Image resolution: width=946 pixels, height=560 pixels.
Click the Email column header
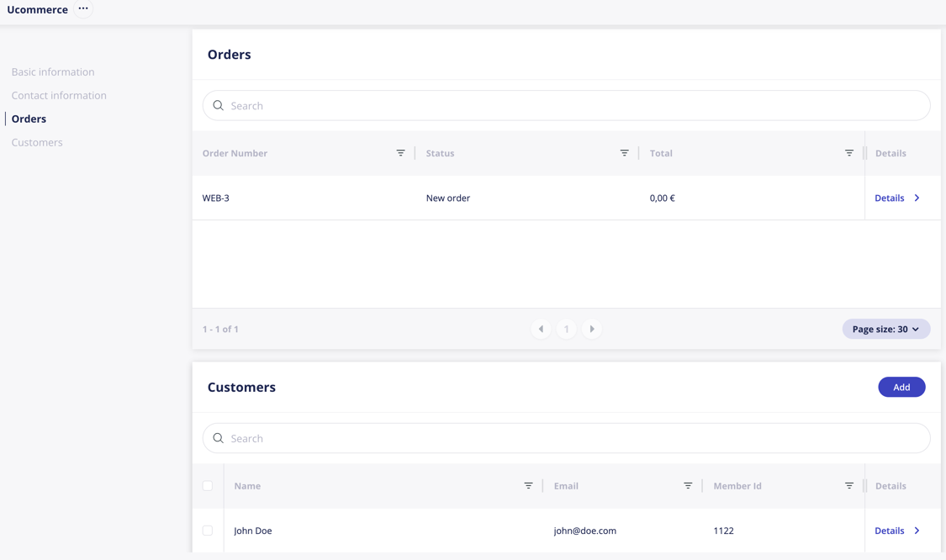(566, 486)
